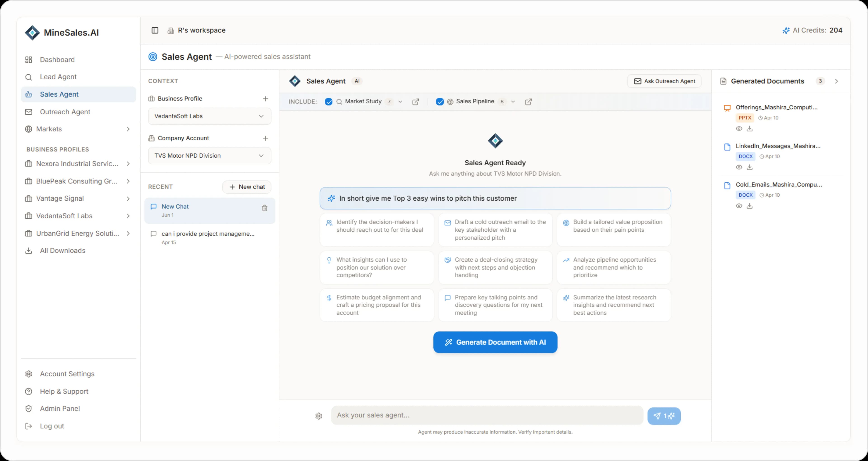Expand Sales Pipeline items chevron
Viewport: 868px width, 461px height.
click(x=513, y=102)
